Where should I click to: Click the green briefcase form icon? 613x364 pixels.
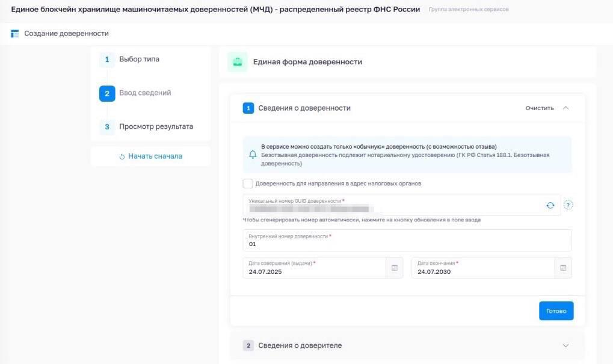237,62
